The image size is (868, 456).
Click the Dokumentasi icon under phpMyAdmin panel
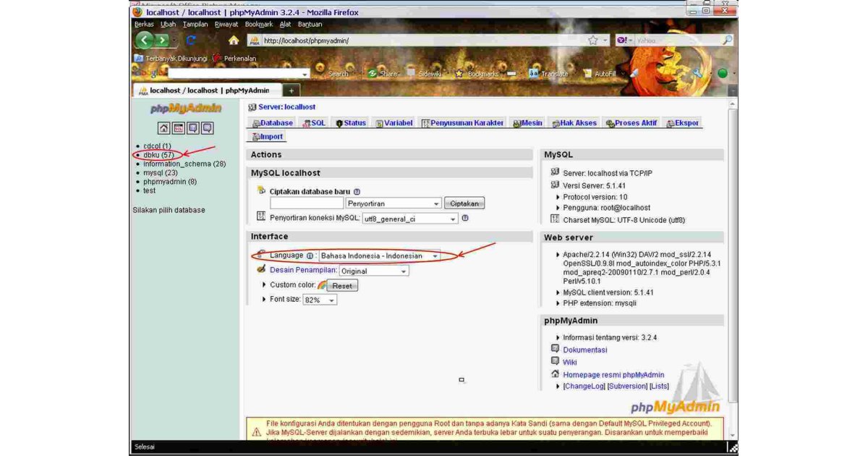(556, 350)
